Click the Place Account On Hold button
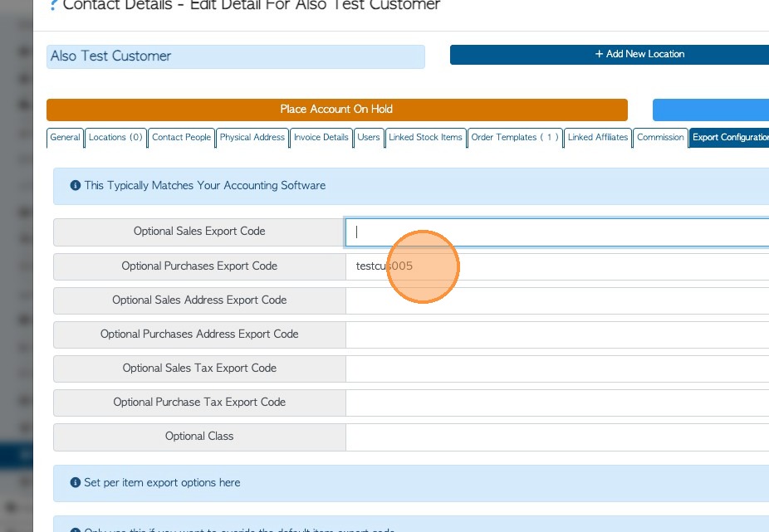Screen dimensions: 769x532 pos(337,110)
